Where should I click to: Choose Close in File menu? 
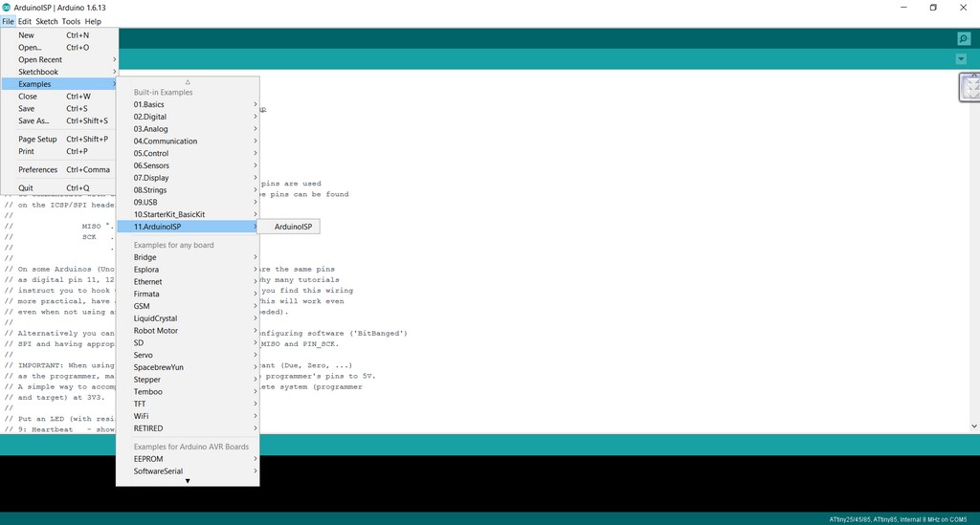pyautogui.click(x=59, y=97)
